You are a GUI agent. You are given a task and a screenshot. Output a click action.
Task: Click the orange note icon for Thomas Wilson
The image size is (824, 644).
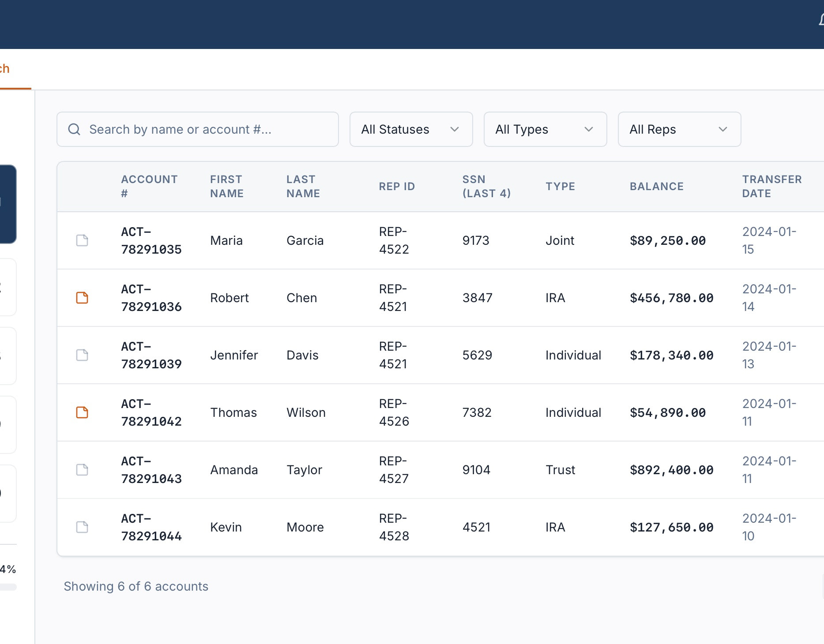click(x=82, y=412)
